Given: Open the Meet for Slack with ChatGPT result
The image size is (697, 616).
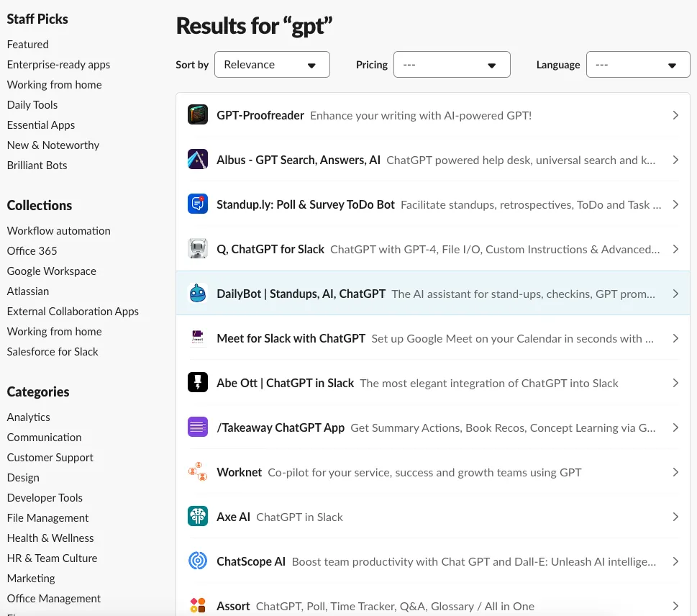Looking at the screenshot, I should [291, 338].
